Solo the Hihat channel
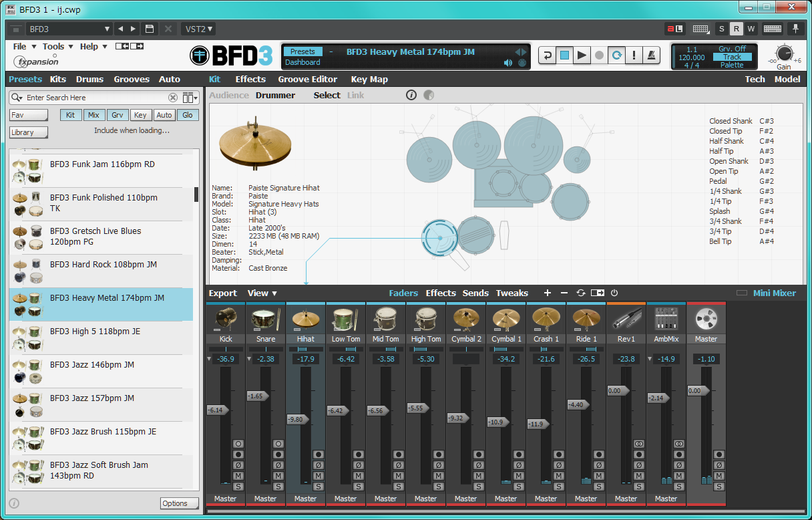This screenshot has height=520, width=812. click(x=319, y=487)
